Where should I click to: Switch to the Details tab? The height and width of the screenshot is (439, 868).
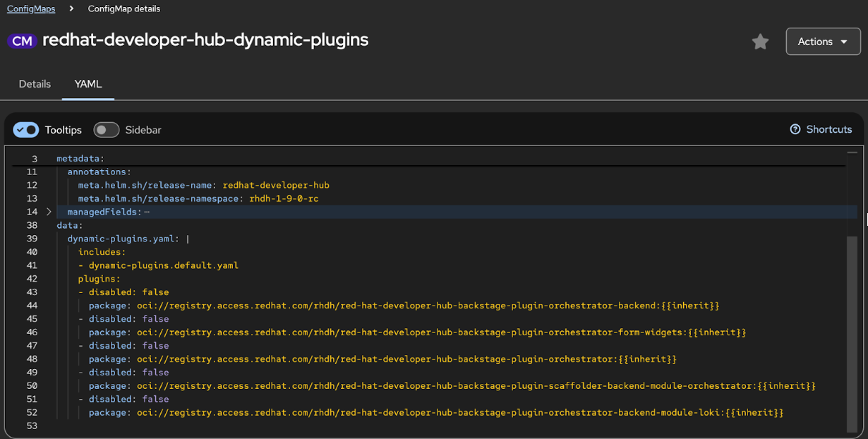pos(34,83)
